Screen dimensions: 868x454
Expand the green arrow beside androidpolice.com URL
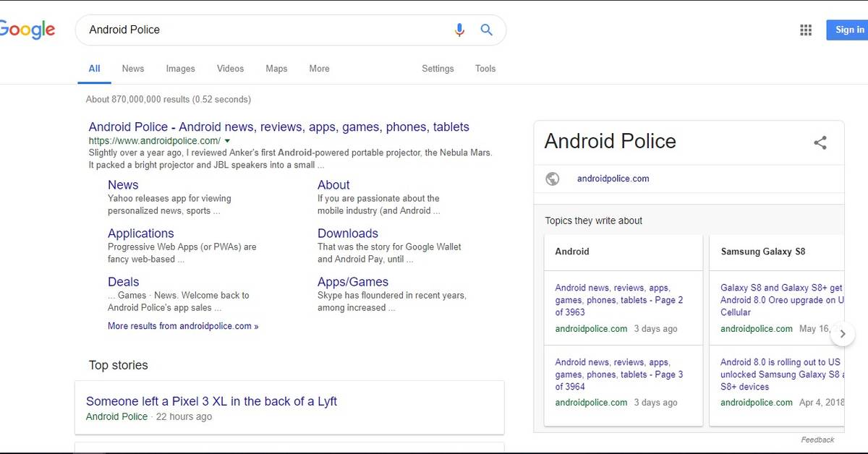[227, 141]
